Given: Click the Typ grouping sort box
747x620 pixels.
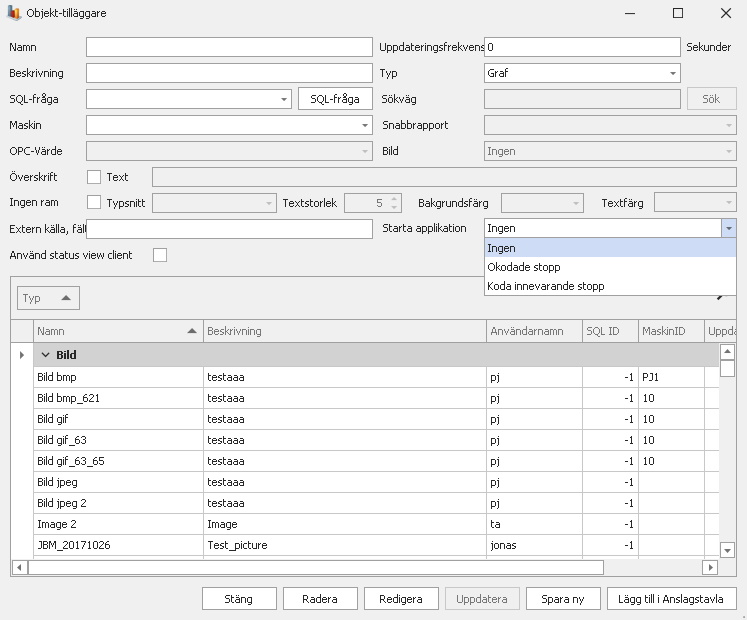Looking at the screenshot, I should point(48,298).
